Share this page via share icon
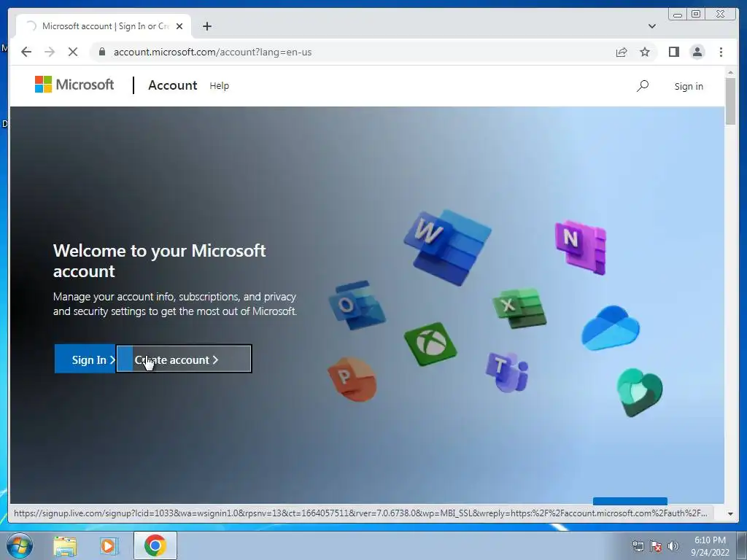This screenshot has height=560, width=747. pyautogui.click(x=622, y=52)
